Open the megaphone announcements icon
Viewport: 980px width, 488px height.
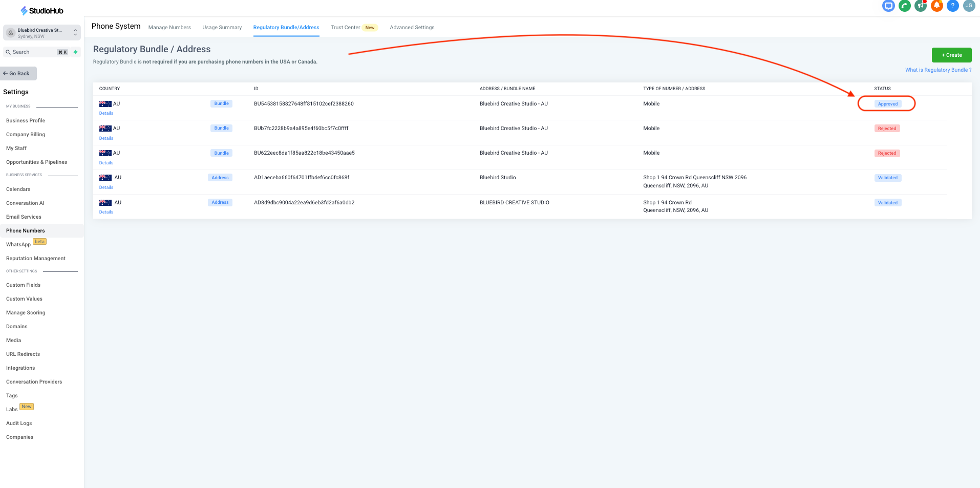click(921, 6)
